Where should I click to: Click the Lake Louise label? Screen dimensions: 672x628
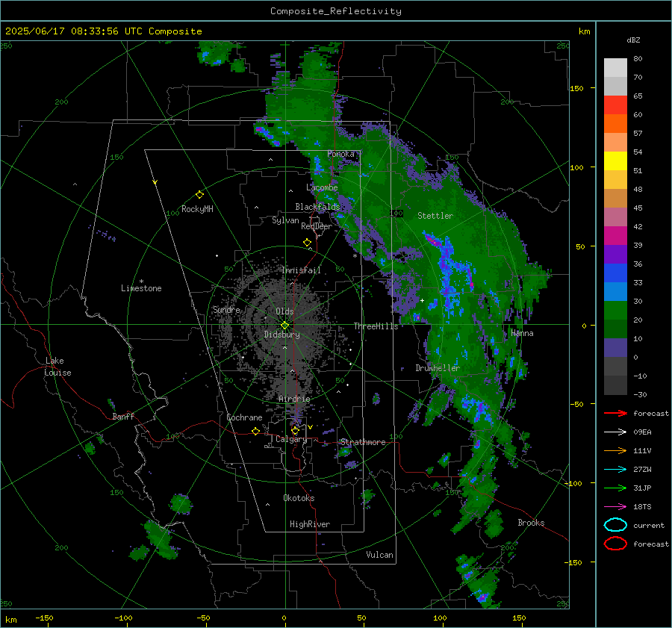click(57, 367)
